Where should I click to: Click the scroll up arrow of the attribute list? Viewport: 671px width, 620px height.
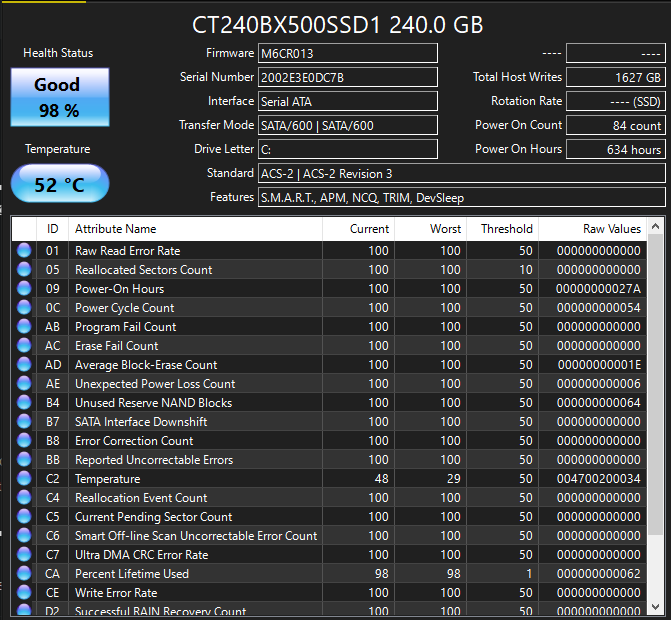point(655,226)
